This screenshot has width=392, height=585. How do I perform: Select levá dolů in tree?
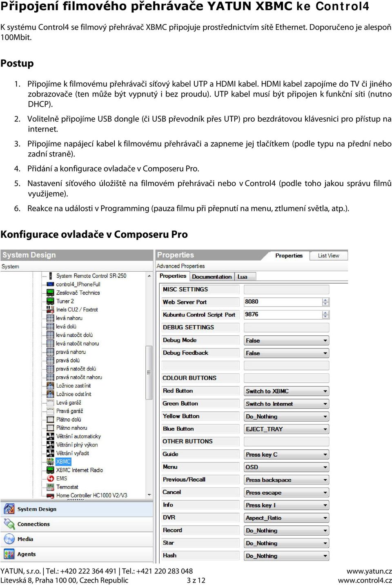[x=66, y=326]
